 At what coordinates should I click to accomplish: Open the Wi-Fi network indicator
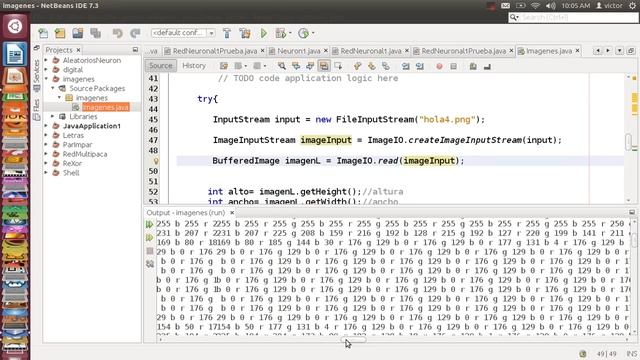pos(536,6)
